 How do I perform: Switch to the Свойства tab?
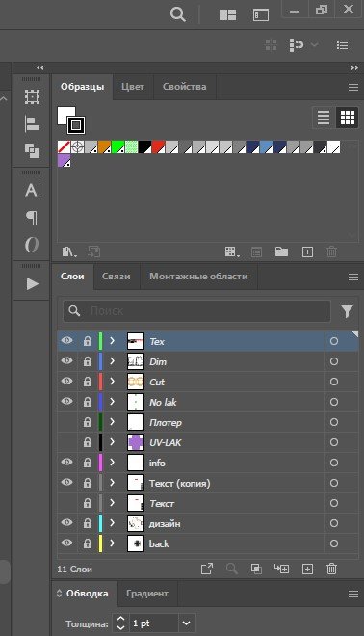pyautogui.click(x=185, y=87)
